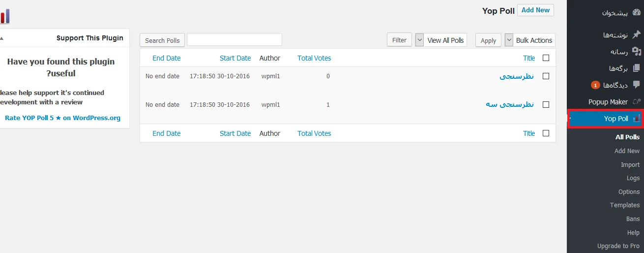Sort by Start Date in table footer
This screenshot has height=253, width=644.
[x=235, y=133]
